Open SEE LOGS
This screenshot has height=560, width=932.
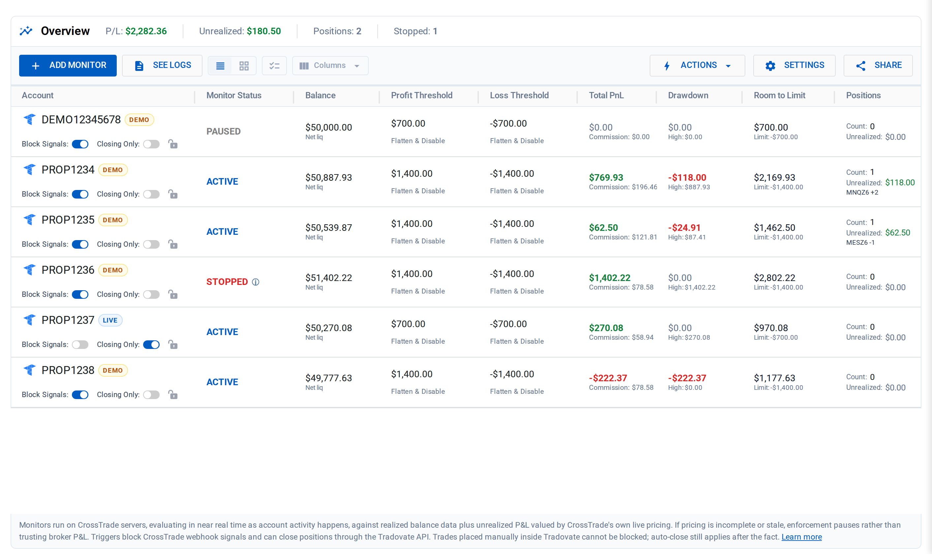point(162,66)
